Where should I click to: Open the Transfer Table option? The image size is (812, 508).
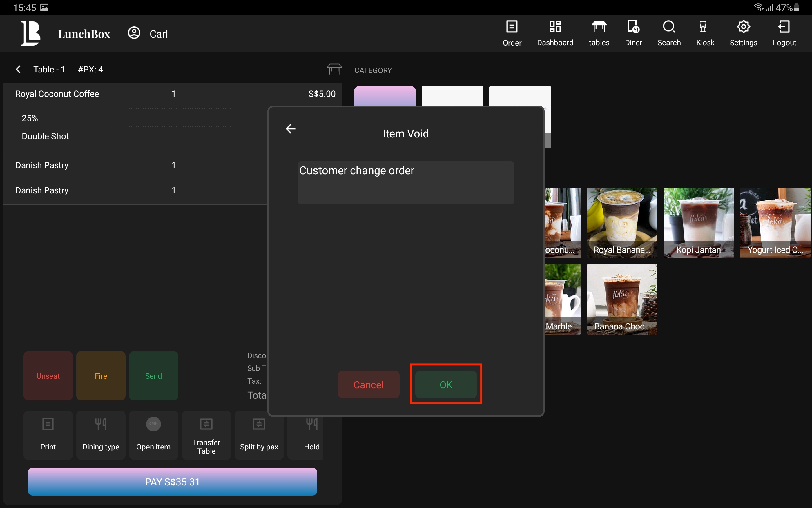click(206, 435)
